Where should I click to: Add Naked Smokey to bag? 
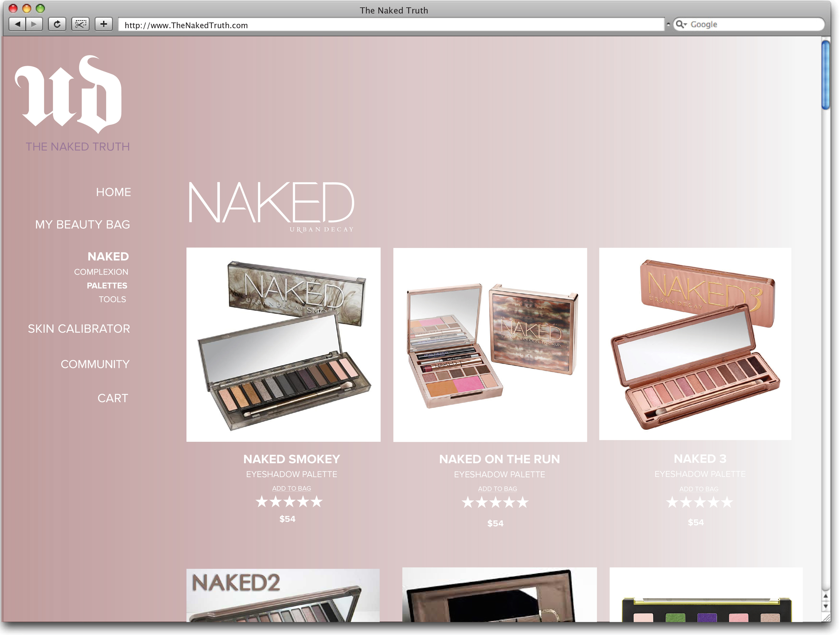pos(292,489)
